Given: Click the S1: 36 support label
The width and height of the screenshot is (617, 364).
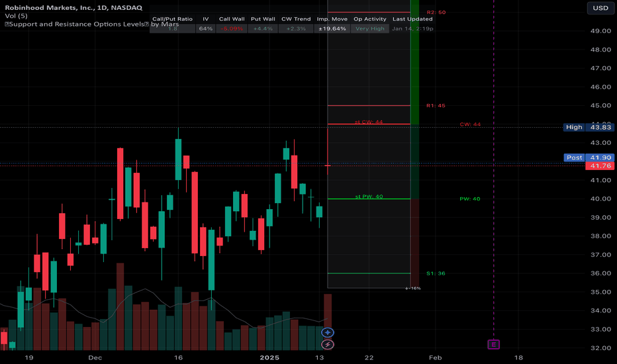Looking at the screenshot, I should [x=436, y=273].
